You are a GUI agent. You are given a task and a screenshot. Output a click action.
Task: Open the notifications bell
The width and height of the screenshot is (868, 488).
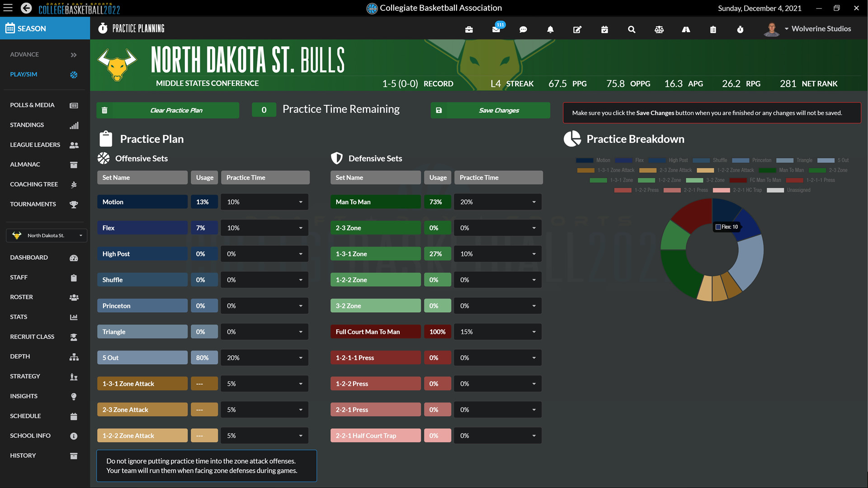tap(550, 29)
